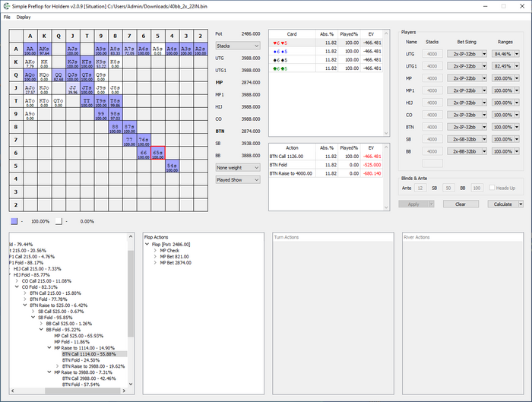Click the 100.00% purple legend swatch

tap(14, 221)
